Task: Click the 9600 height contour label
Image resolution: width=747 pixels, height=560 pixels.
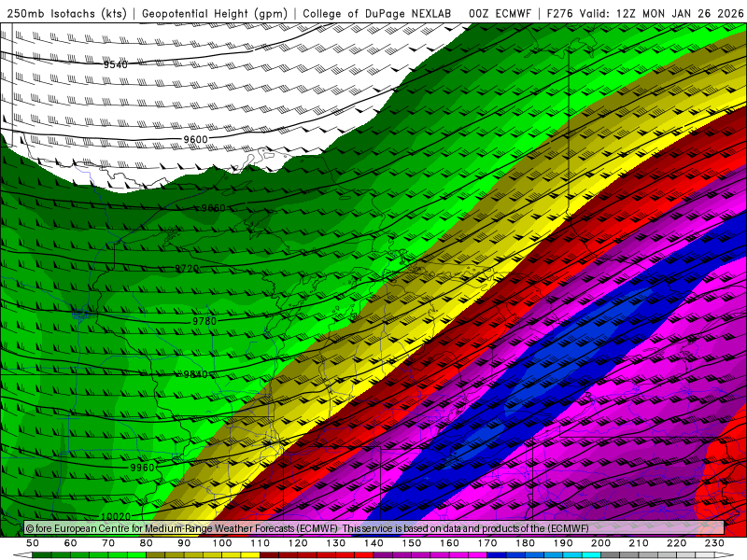Action: click(195, 139)
